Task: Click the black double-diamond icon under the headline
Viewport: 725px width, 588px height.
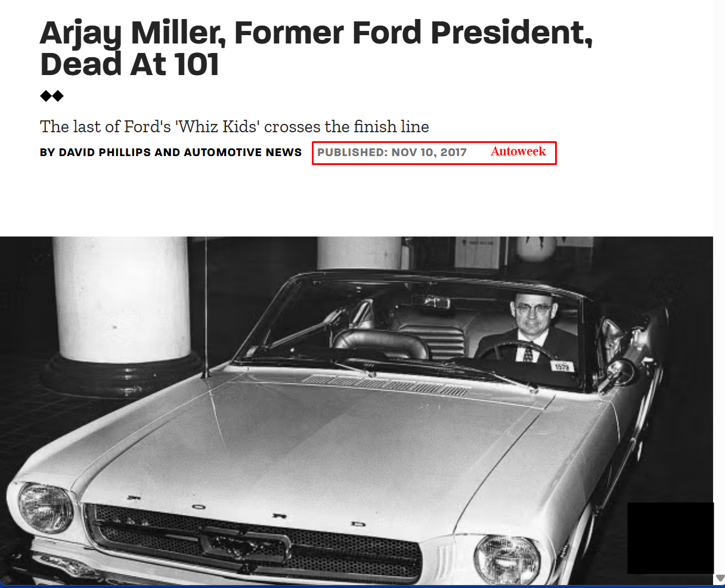Action: 52,96
